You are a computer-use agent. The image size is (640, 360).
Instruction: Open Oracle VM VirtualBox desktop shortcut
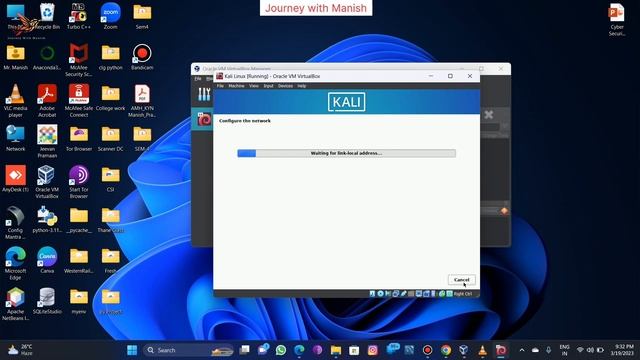[x=47, y=182]
